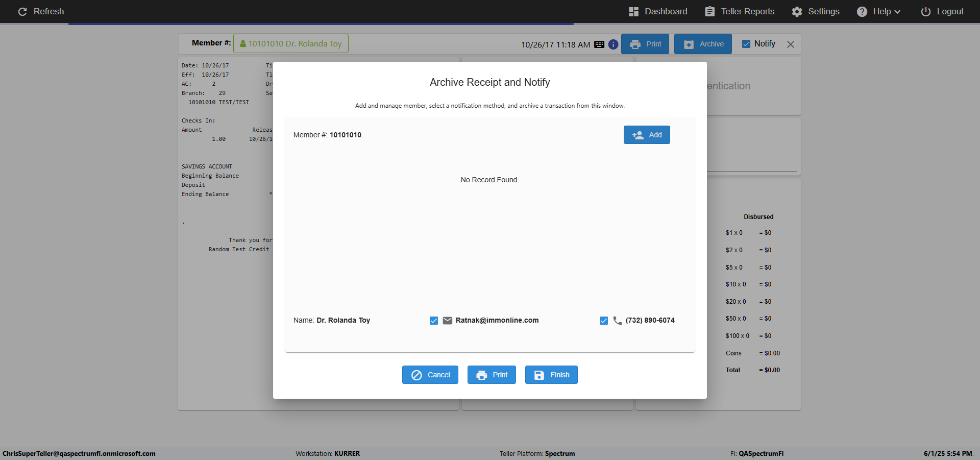This screenshot has width=980, height=460.
Task: Click Beginning Balance receipt line
Action: [x=210, y=176]
